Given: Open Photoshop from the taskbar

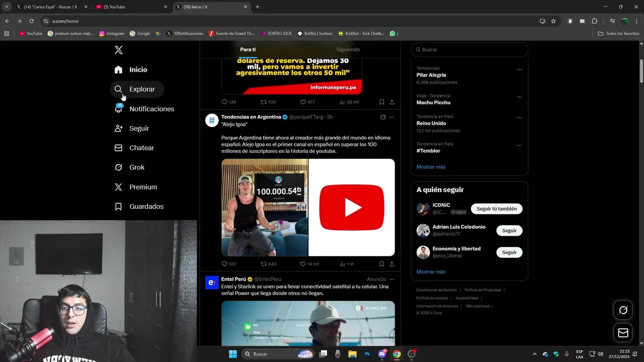Looking at the screenshot, I should (367, 354).
